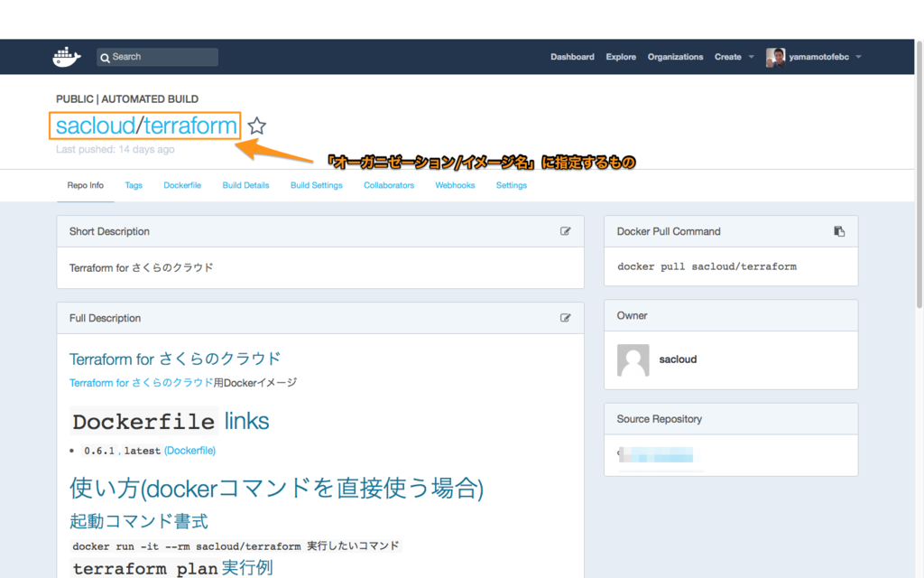Switch to the Collaborators tab

(389, 185)
